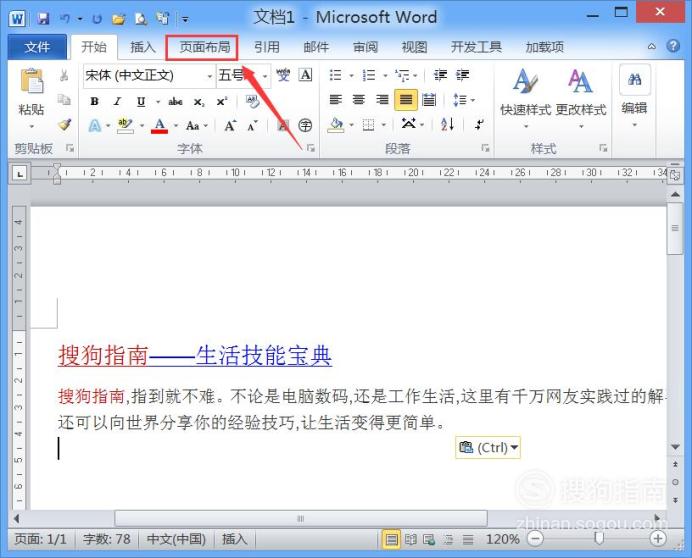
Task: Click language 中文(中国) in status bar
Action: (176, 539)
